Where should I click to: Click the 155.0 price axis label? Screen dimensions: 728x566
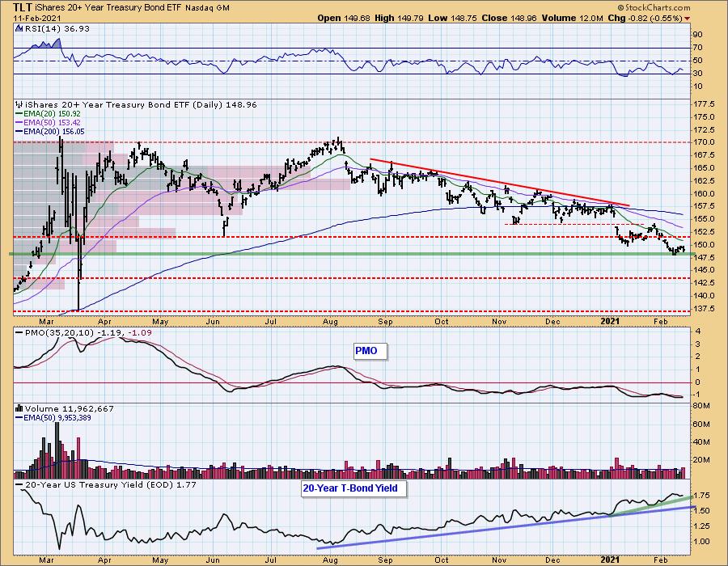[x=704, y=219]
